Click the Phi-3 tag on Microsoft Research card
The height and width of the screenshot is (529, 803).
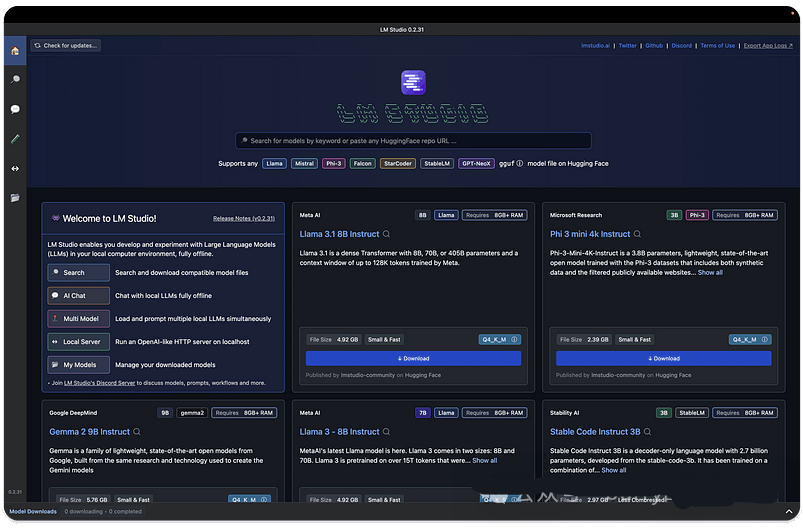point(697,215)
